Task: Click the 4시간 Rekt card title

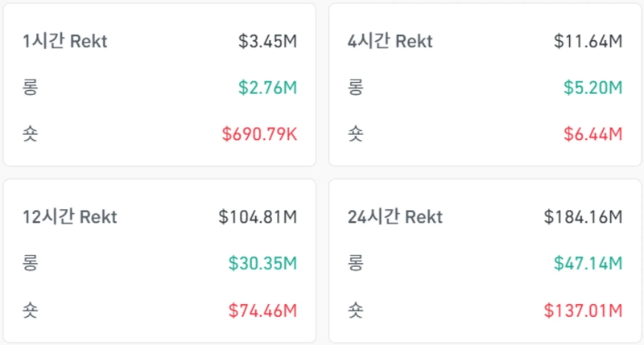Action: coord(390,42)
